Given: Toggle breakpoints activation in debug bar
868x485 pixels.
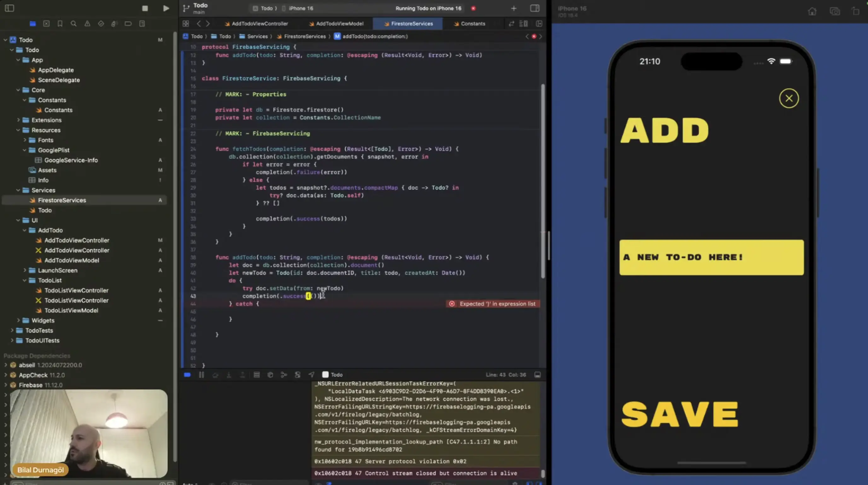Looking at the screenshot, I should coord(187,374).
